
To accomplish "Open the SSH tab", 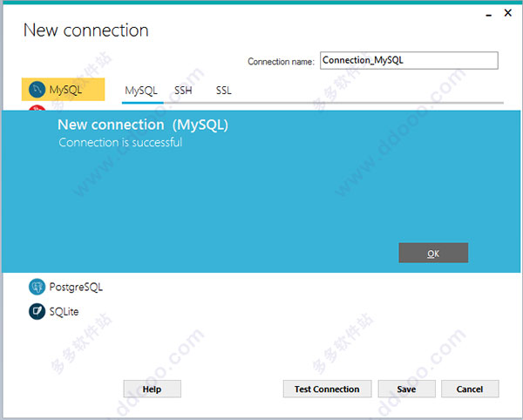I will (x=183, y=91).
